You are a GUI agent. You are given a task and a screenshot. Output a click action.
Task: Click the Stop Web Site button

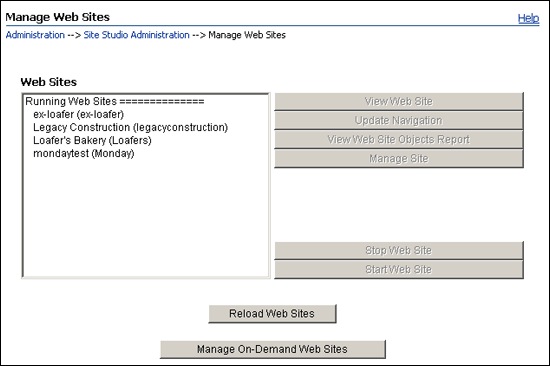(x=399, y=250)
